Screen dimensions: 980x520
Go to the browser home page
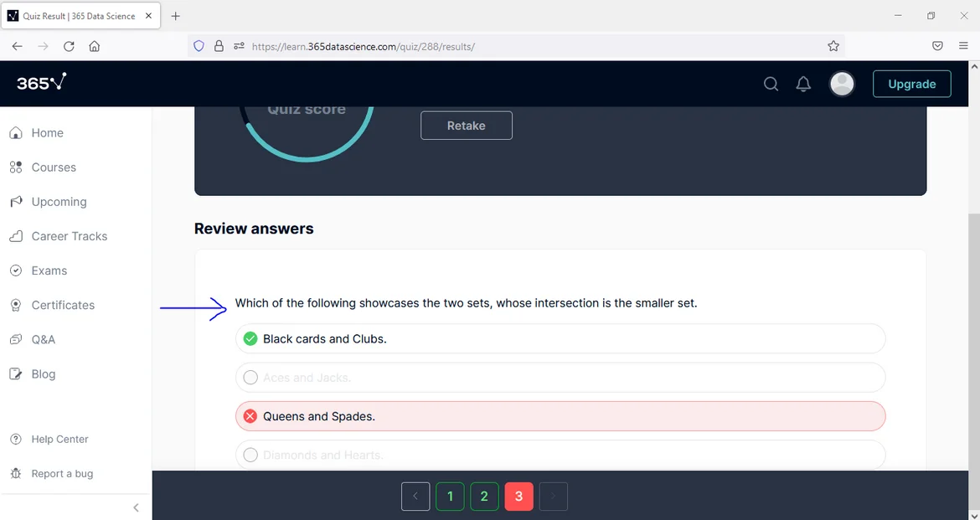pyautogui.click(x=95, y=46)
